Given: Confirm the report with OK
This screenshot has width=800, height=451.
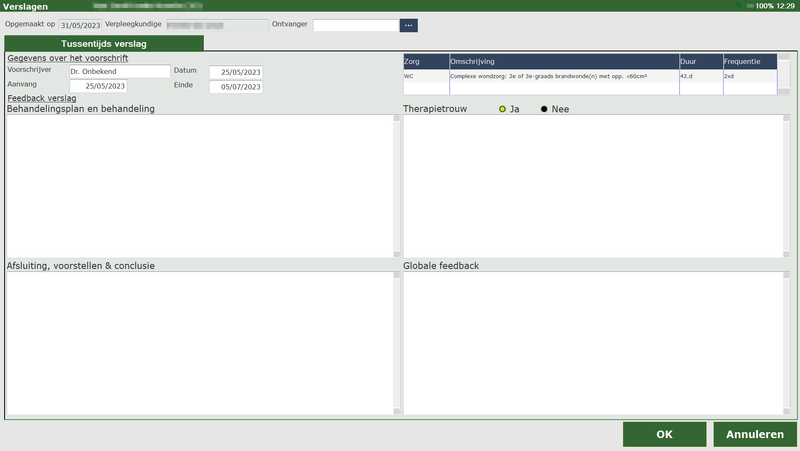Looking at the screenshot, I should coord(664,434).
